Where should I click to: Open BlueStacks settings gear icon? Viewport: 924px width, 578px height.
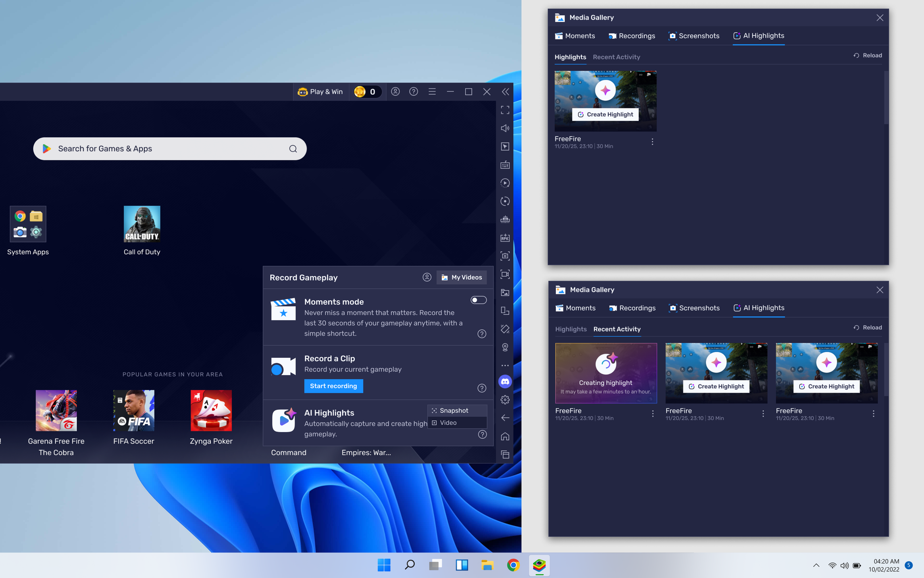[505, 400]
